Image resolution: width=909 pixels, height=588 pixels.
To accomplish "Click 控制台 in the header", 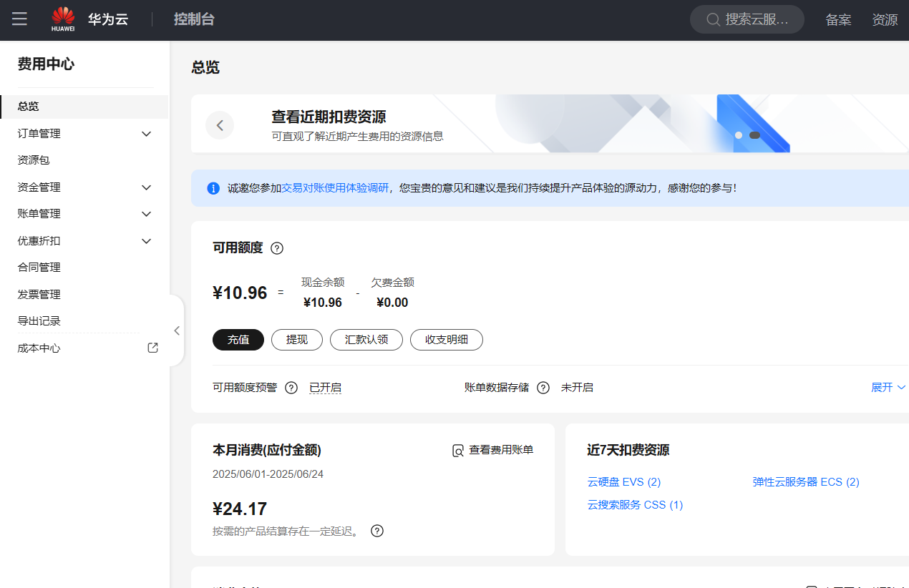I will pyautogui.click(x=194, y=19).
